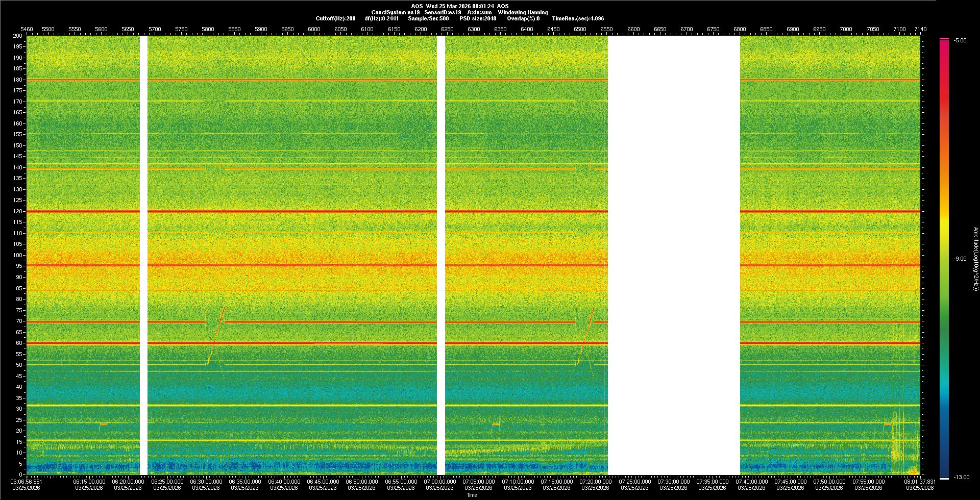
Task: Click the SensorID:es19 header text
Action: 443,12
